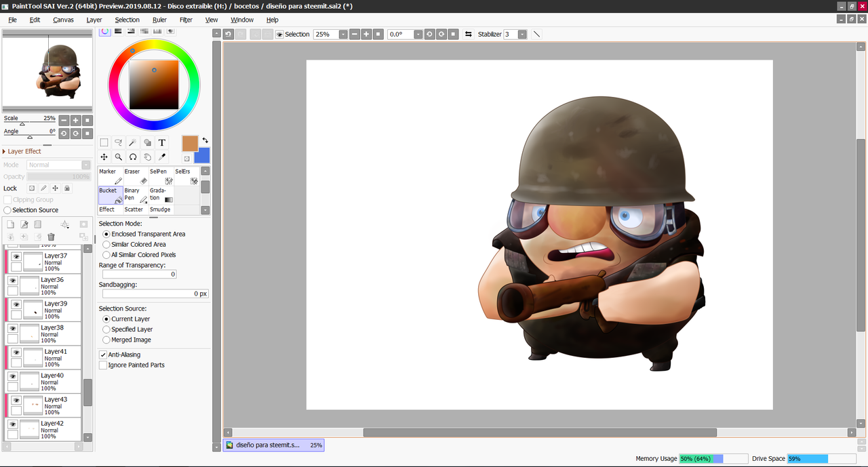This screenshot has height=467, width=868.
Task: Choose the Gradation tool
Action: [x=161, y=195]
